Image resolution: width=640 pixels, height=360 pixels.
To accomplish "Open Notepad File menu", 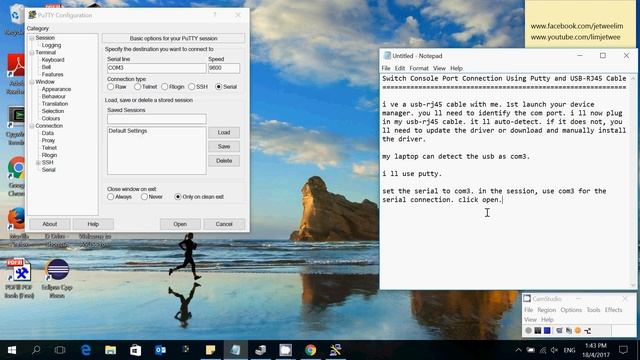I will [x=386, y=68].
